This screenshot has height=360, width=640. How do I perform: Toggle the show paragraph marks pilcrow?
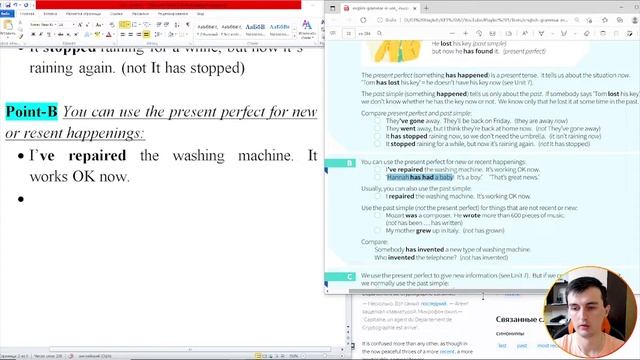188,25
